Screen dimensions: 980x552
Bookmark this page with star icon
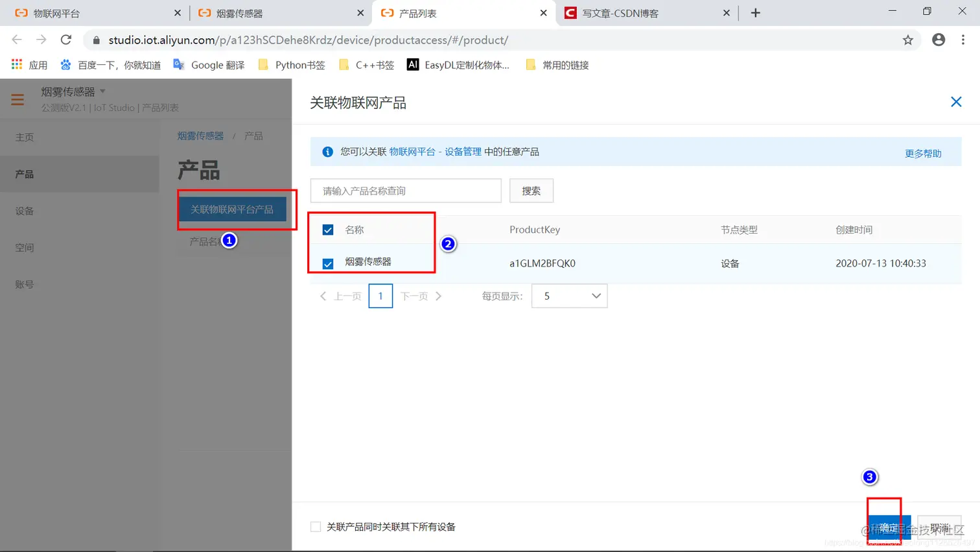[908, 40]
